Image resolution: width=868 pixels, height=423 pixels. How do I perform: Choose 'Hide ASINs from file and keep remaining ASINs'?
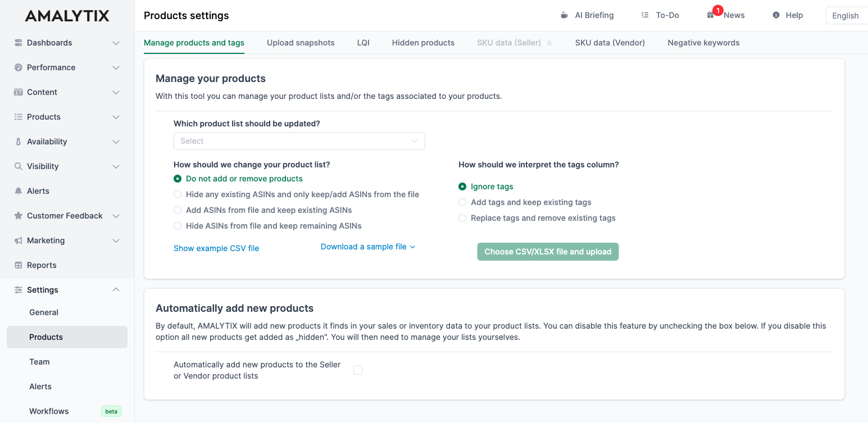pos(178,225)
